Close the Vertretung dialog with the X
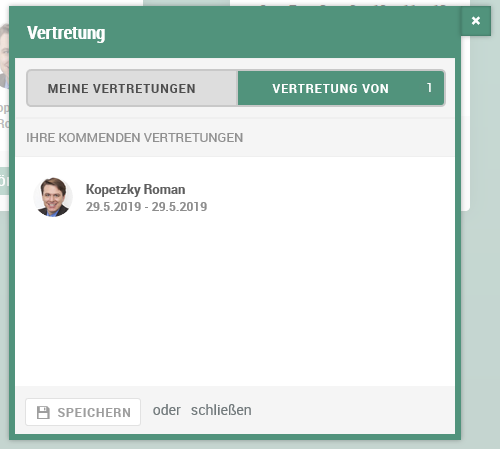The width and height of the screenshot is (500, 449). pyautogui.click(x=476, y=21)
